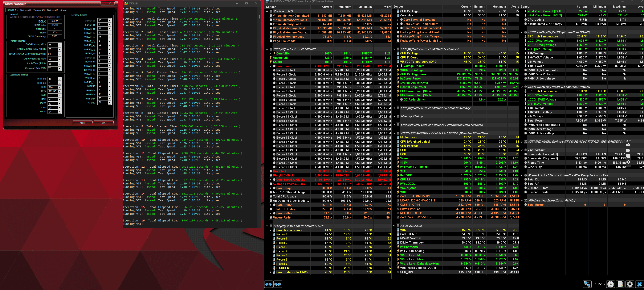Screen dimensions: 644x290
Task: Open the tRCD dropdown showing 50
Action: [x=60, y=49]
